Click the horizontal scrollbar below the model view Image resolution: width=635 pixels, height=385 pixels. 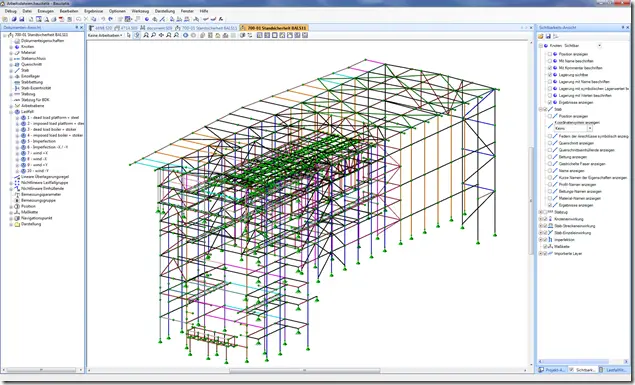point(305,370)
